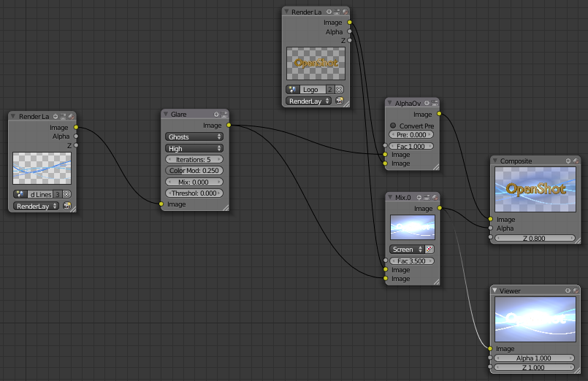Toggle the preview sphere icon on Viewer node
The image size is (588, 381).
[x=576, y=290]
